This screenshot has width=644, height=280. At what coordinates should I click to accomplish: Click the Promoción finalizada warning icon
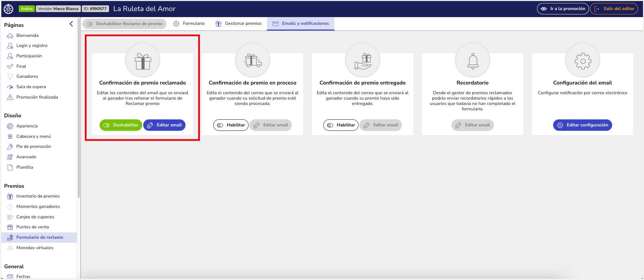point(10,97)
